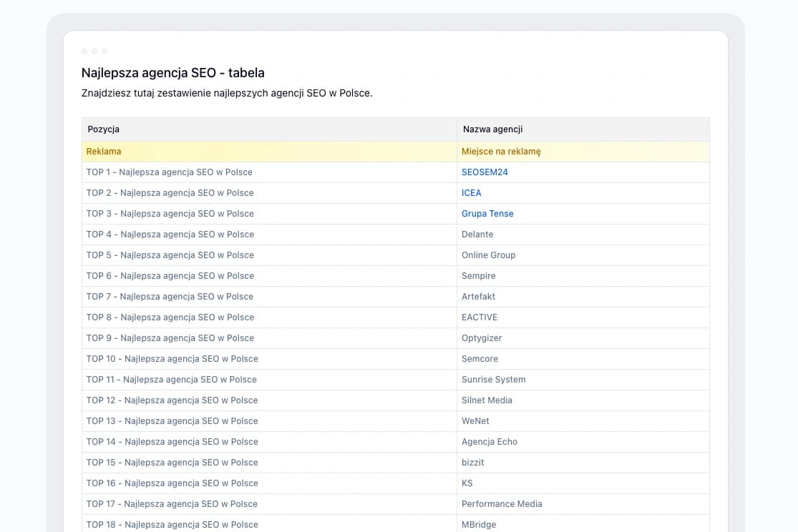Select the Delante agency name

tap(477, 235)
